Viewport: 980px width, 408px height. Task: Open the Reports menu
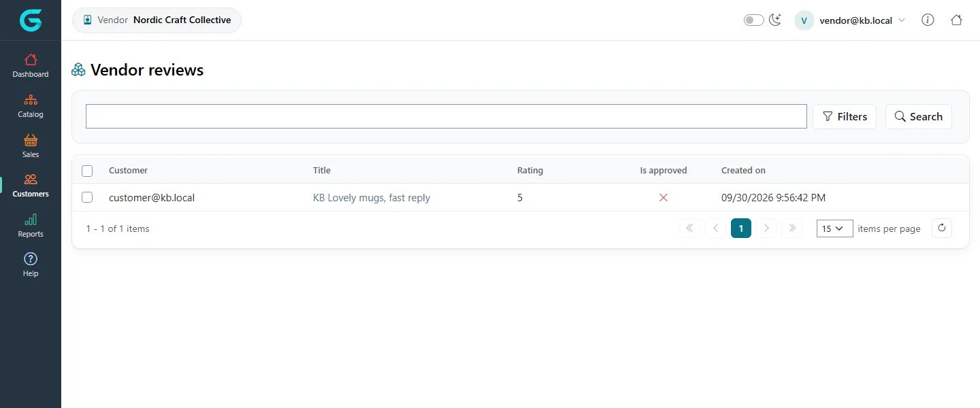coord(31,226)
